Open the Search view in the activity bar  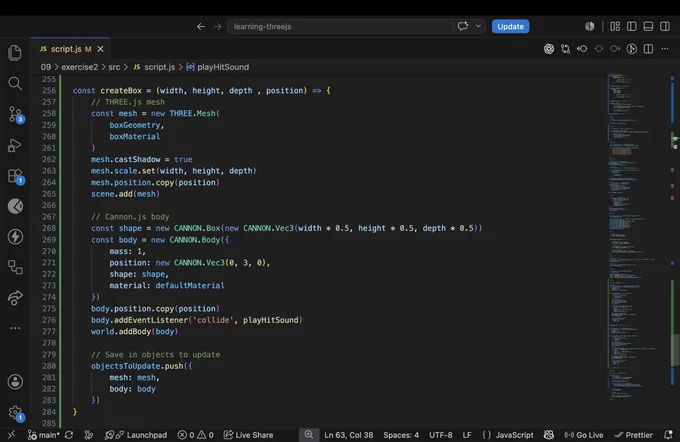pos(15,83)
